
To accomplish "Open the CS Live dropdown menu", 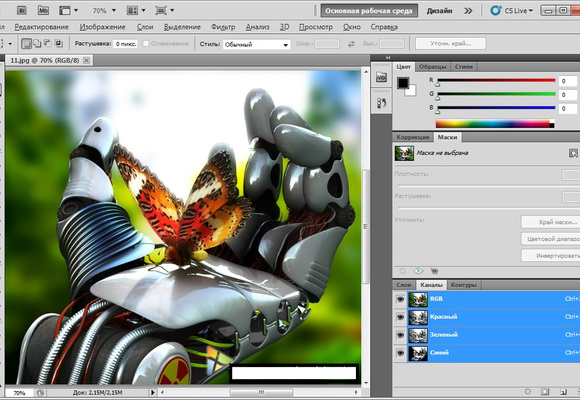I will [x=519, y=11].
